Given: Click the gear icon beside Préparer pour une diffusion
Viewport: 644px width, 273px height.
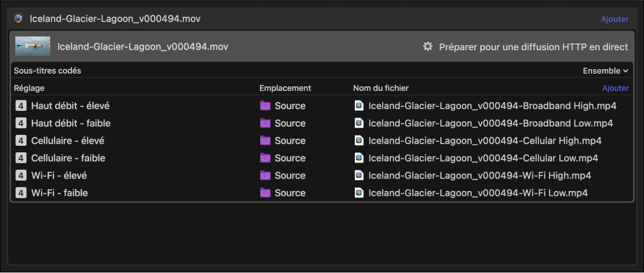Looking at the screenshot, I should coord(428,47).
